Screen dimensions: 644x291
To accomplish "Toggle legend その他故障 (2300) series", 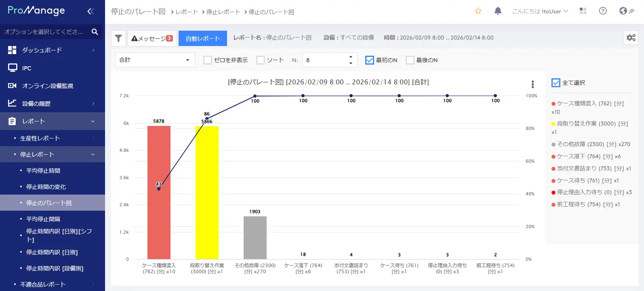I will tap(591, 144).
